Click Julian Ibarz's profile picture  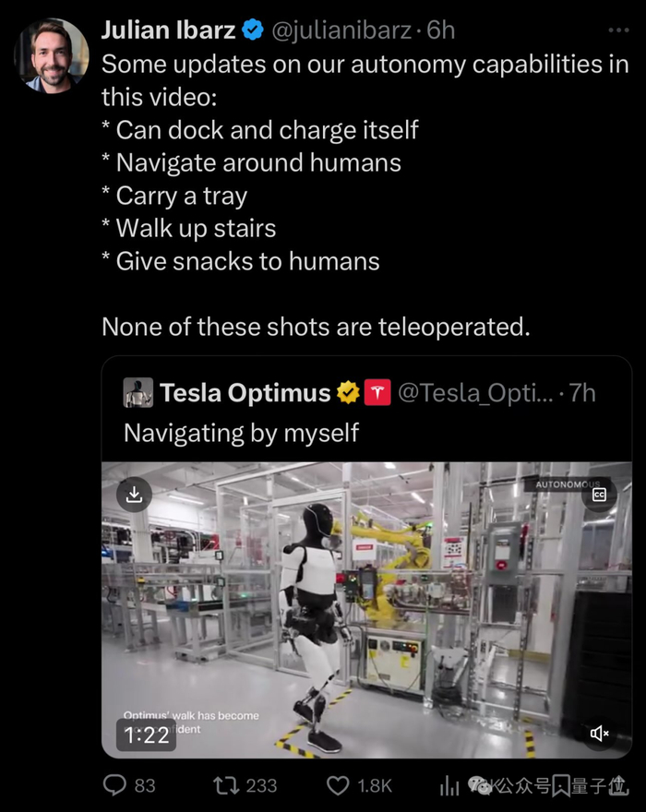click(51, 55)
